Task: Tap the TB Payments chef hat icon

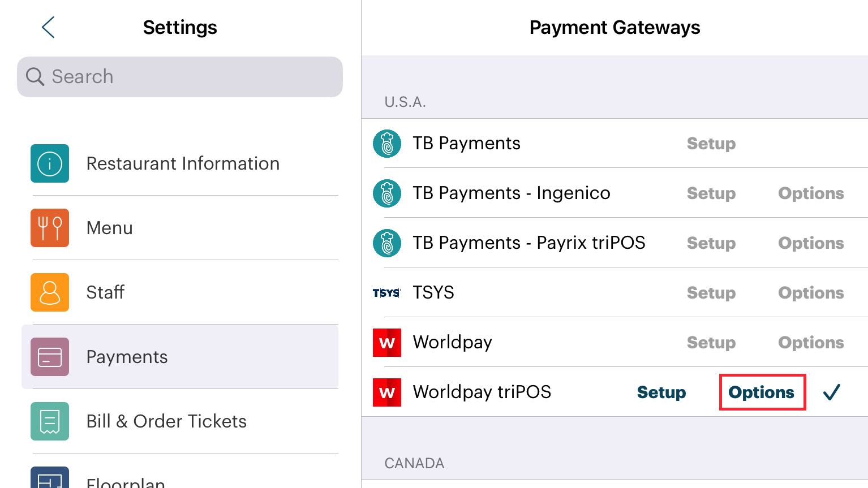Action: [387, 143]
